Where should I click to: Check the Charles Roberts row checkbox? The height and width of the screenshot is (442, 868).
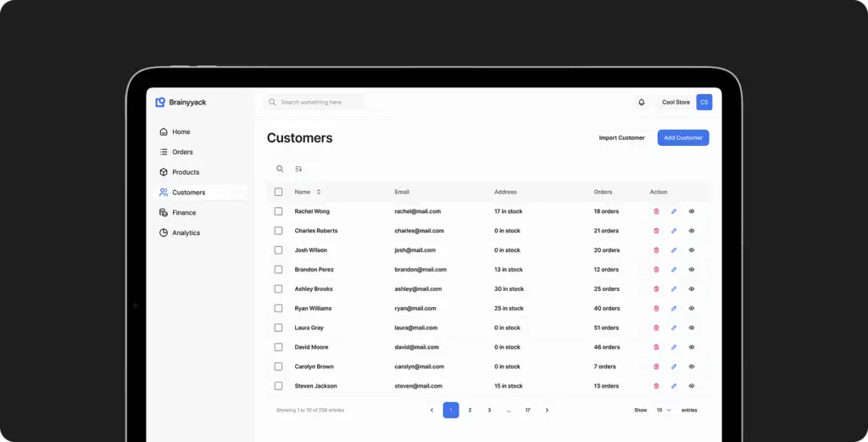tap(278, 231)
